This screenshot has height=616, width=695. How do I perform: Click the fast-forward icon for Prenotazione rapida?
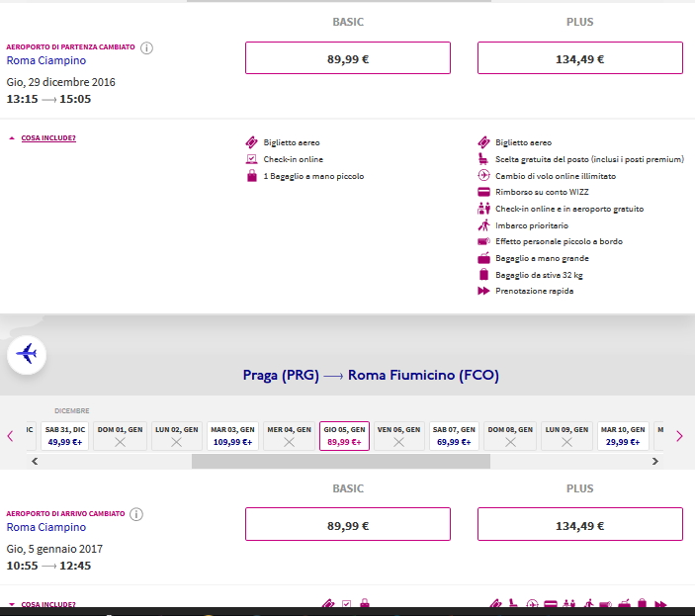483,292
